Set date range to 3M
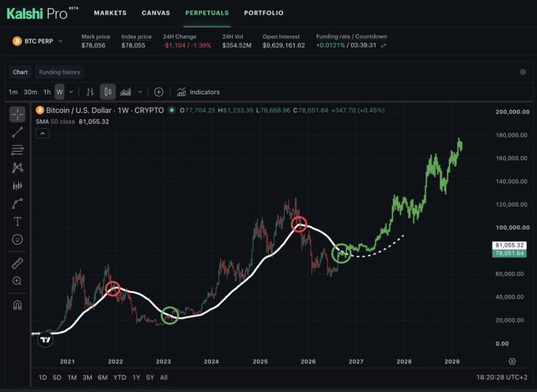The width and height of the screenshot is (537, 392). pos(87,377)
